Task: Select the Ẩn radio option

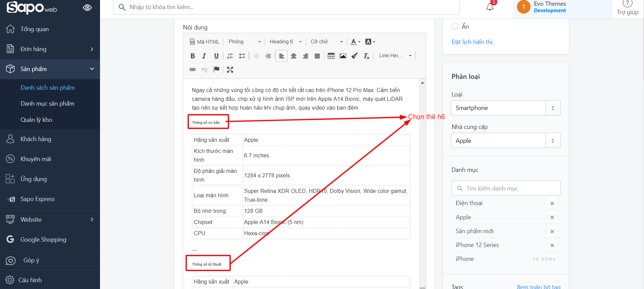Action: coord(455,26)
